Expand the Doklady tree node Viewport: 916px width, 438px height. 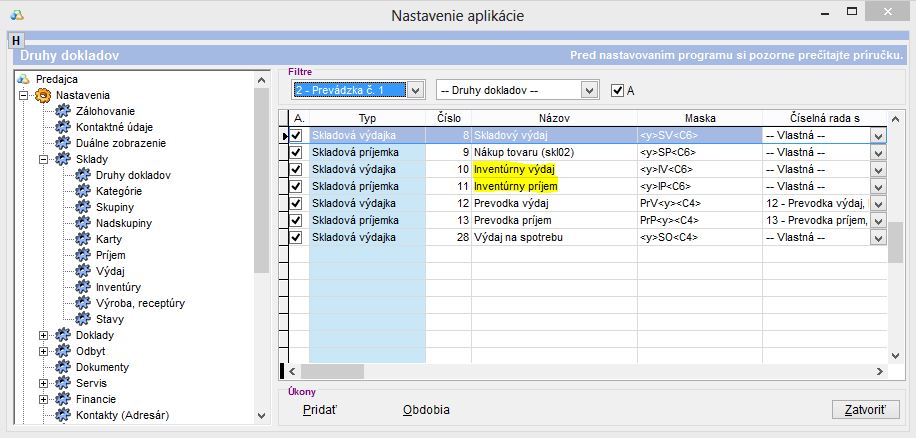(x=44, y=335)
